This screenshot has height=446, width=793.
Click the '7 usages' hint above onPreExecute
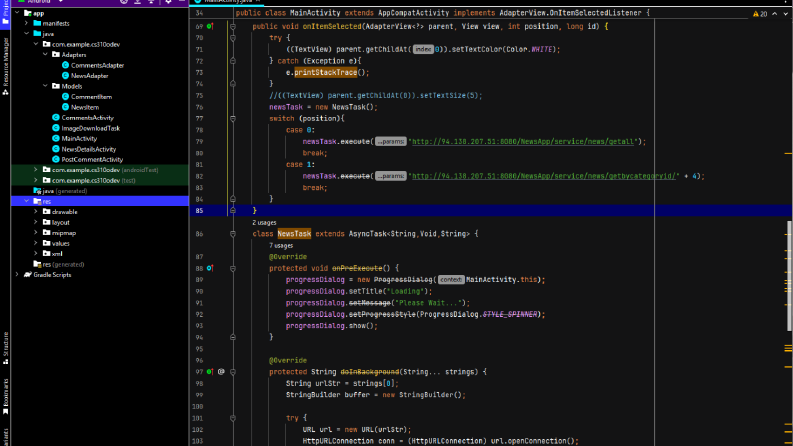(x=281, y=246)
